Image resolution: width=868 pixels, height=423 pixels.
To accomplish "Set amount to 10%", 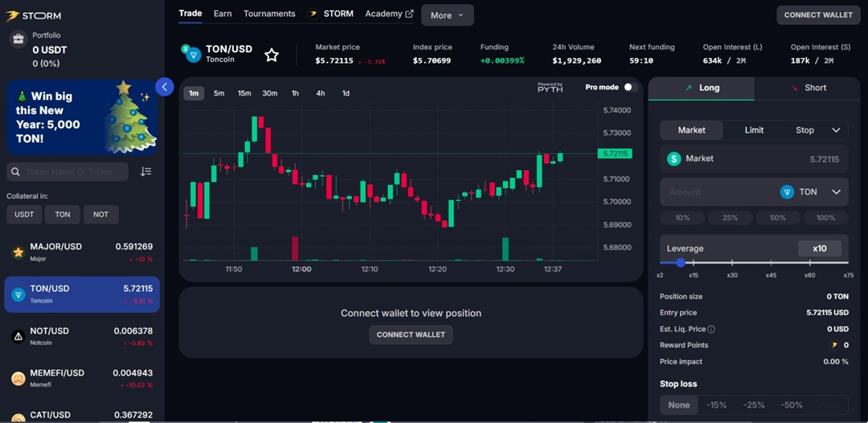I will point(682,218).
